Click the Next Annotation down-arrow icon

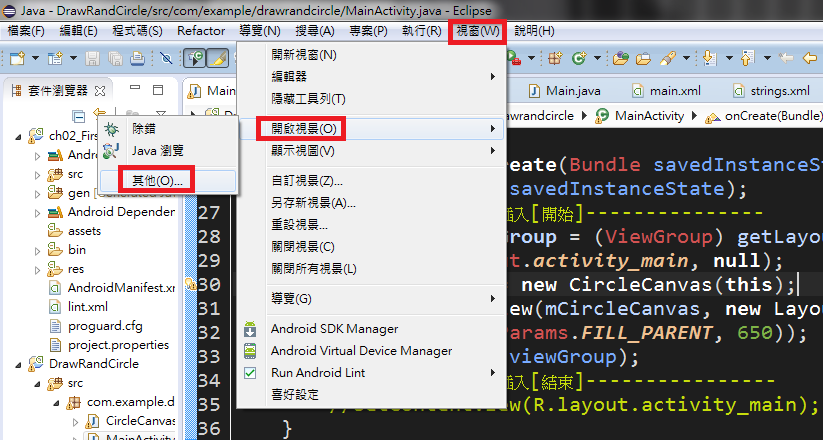coord(710,58)
